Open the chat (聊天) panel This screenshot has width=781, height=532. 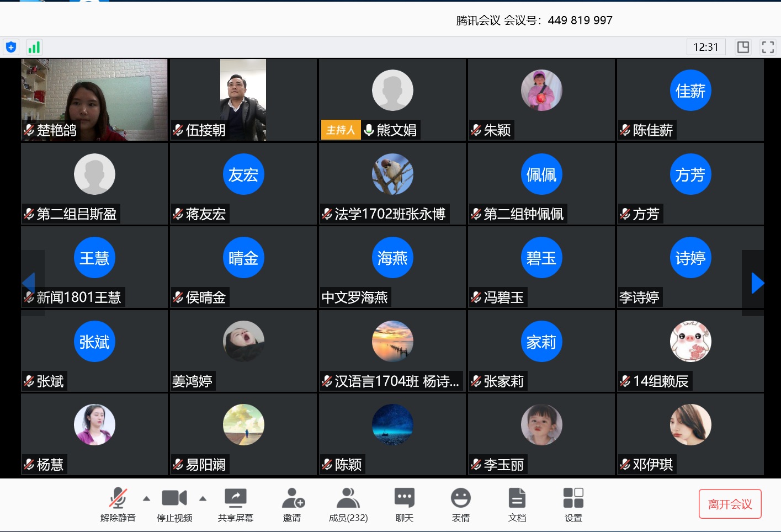(405, 504)
